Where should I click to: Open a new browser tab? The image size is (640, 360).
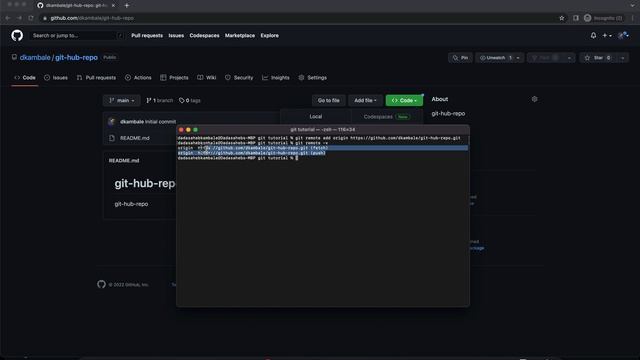[127, 6]
